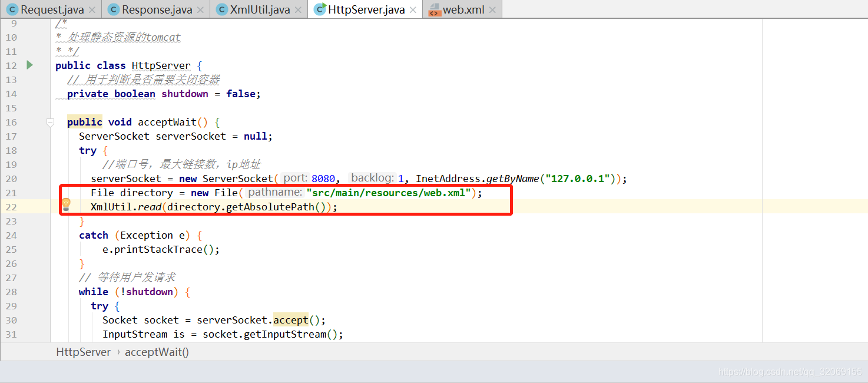Click the getByName method call
The image size is (868, 383).
point(512,179)
